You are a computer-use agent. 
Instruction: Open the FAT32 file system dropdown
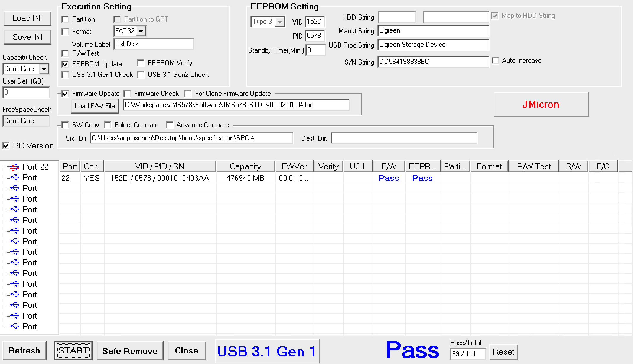click(141, 31)
